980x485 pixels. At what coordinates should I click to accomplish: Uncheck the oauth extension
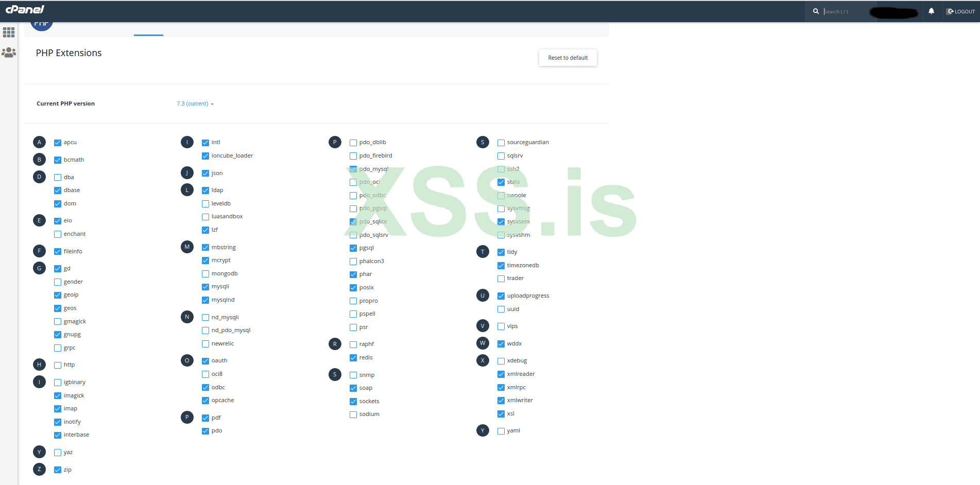point(205,361)
